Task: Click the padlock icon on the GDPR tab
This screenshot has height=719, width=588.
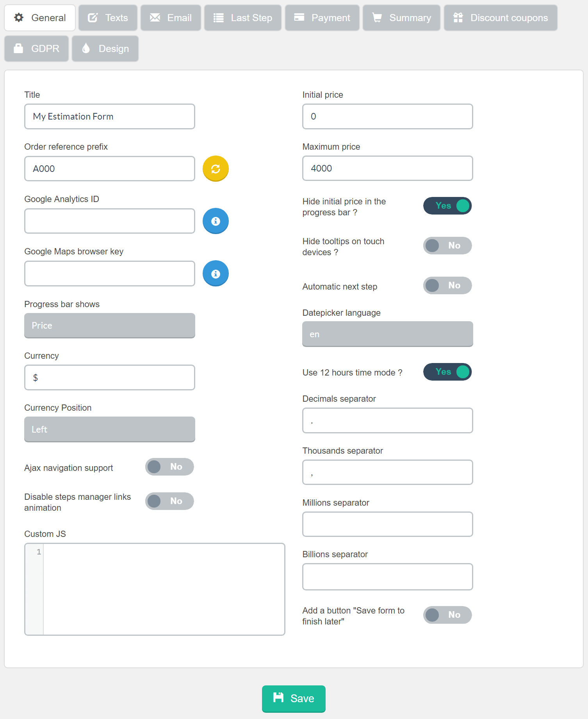Action: point(18,48)
